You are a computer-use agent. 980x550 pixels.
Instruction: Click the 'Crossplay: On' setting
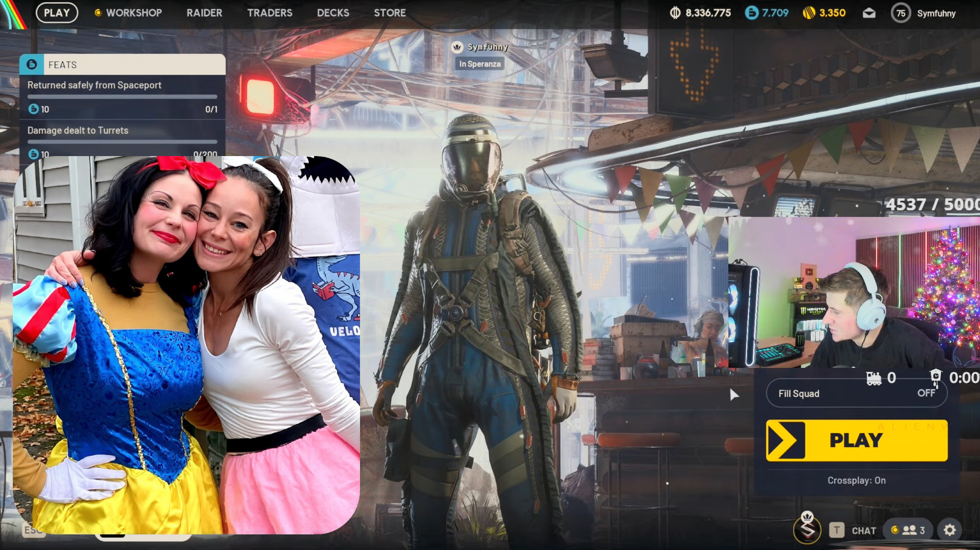(857, 481)
